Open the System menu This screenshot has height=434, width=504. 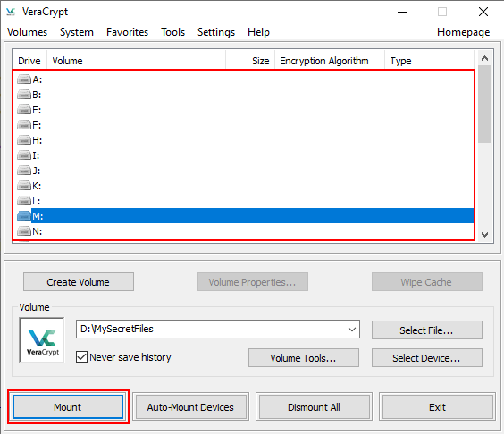[77, 32]
